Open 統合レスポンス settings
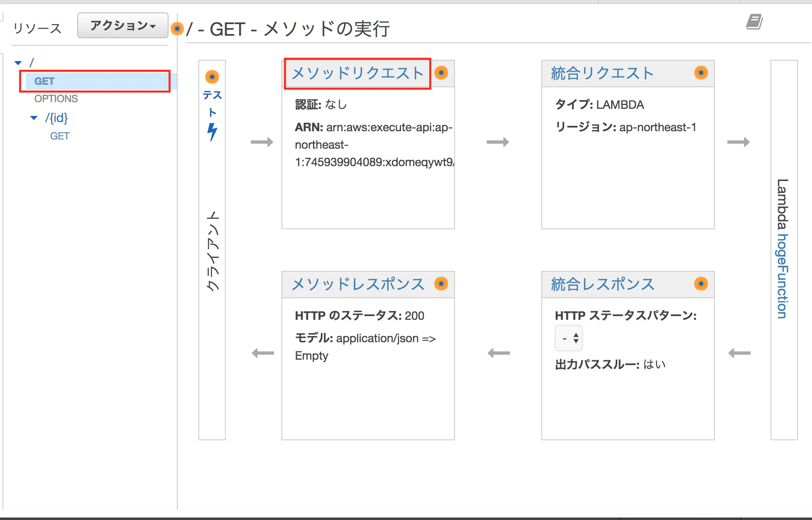Image resolution: width=812 pixels, height=520 pixels. 602,284
